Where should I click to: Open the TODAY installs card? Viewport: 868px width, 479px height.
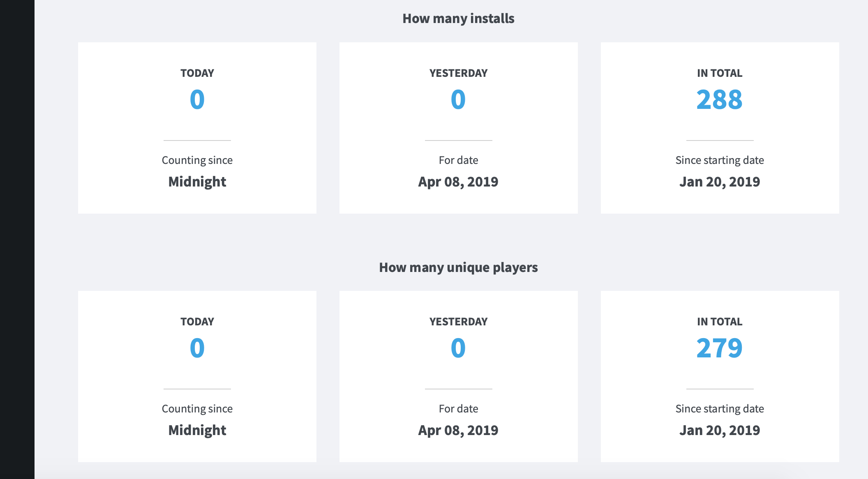click(x=197, y=127)
